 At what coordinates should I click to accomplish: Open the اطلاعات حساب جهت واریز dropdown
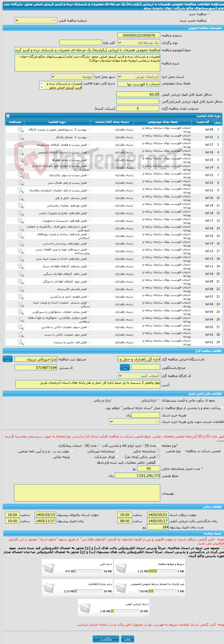pyautogui.click(x=135, y=421)
